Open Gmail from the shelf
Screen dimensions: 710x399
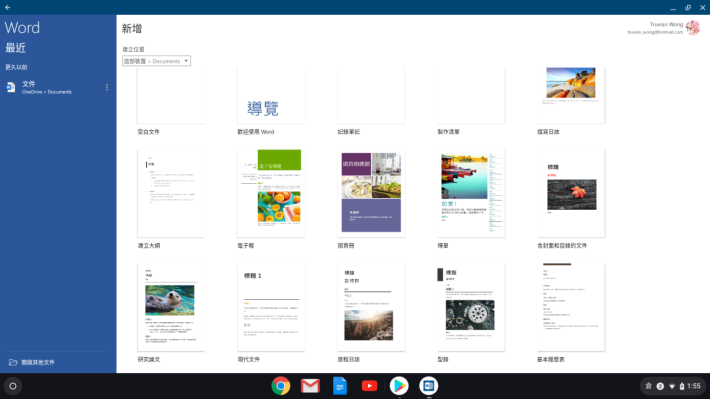coord(310,386)
